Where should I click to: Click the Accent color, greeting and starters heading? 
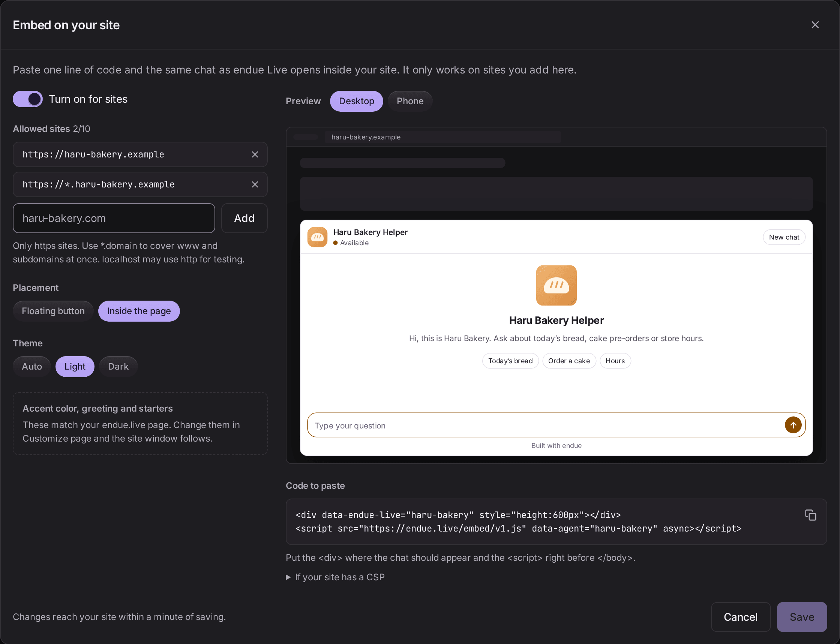coord(97,408)
